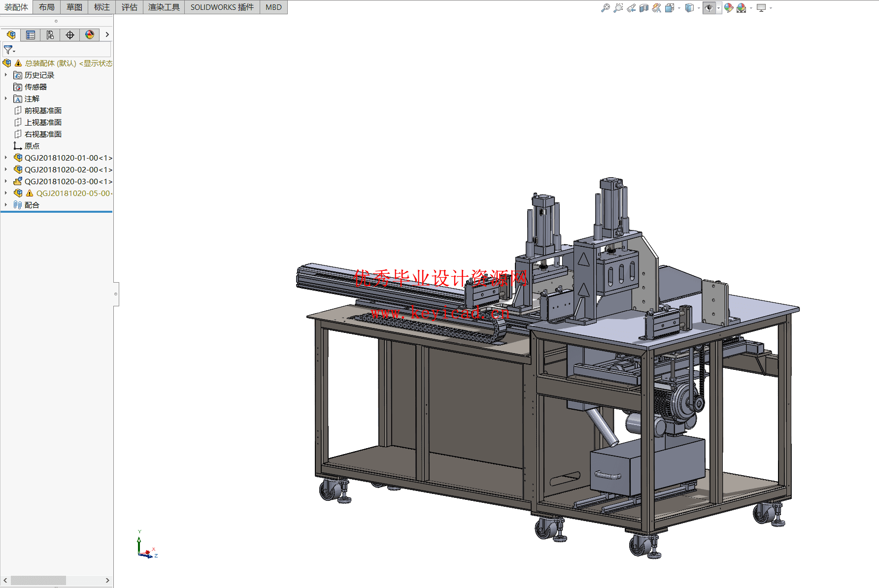
Task: Select the ConfigurationManager tab icon
Action: (x=50, y=34)
